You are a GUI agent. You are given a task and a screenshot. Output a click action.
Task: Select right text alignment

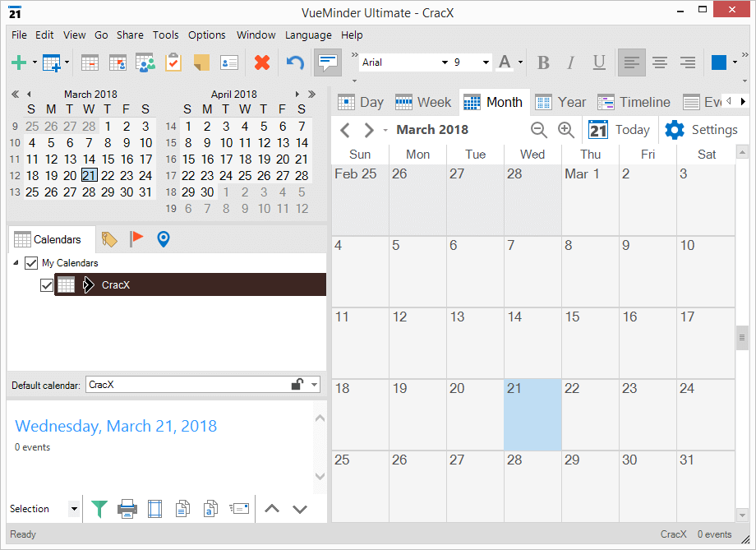pyautogui.click(x=688, y=62)
